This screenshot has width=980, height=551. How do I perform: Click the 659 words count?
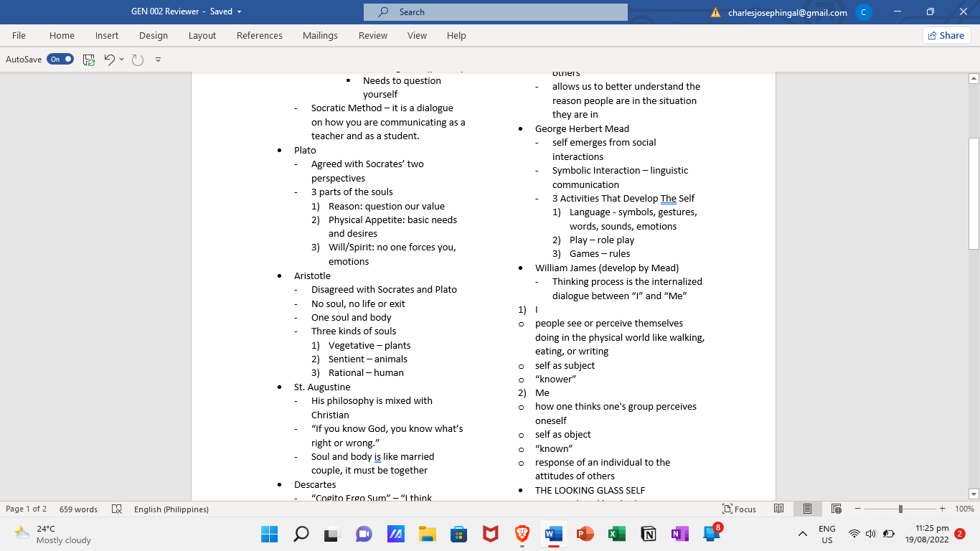pos(78,509)
